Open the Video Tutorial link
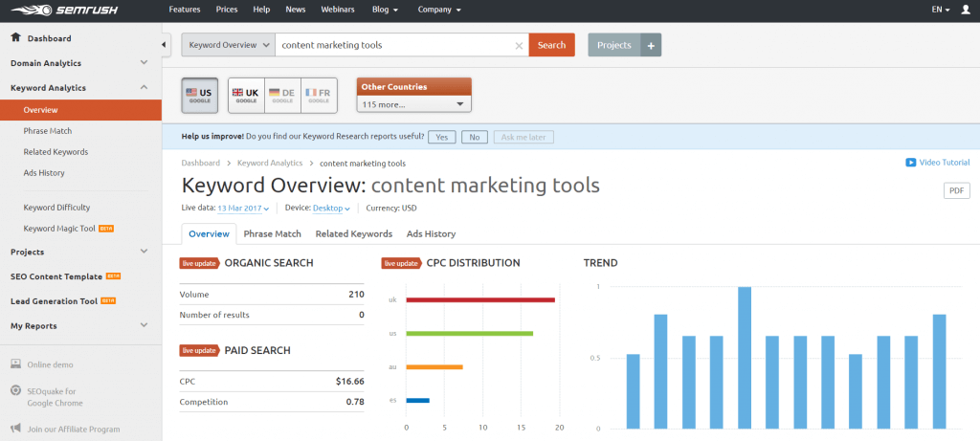980x441 pixels. 945,163
